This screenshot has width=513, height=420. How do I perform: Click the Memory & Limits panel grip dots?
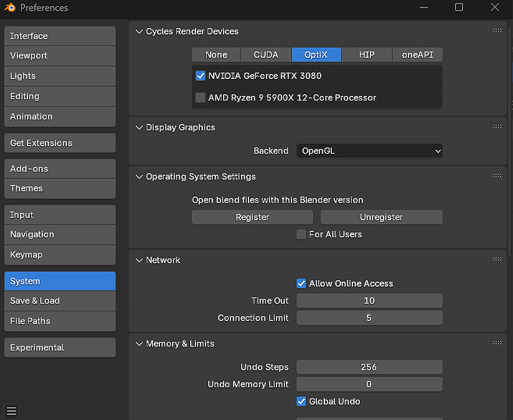(497, 343)
